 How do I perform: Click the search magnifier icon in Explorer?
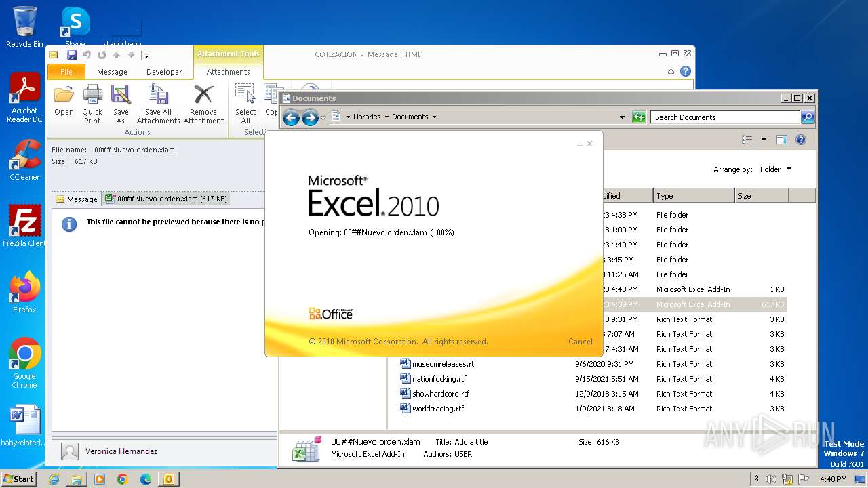pyautogui.click(x=807, y=117)
